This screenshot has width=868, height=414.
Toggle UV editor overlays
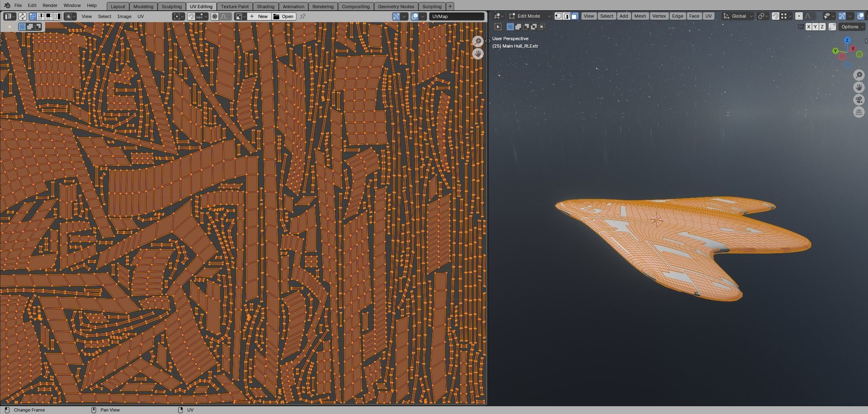pos(414,16)
